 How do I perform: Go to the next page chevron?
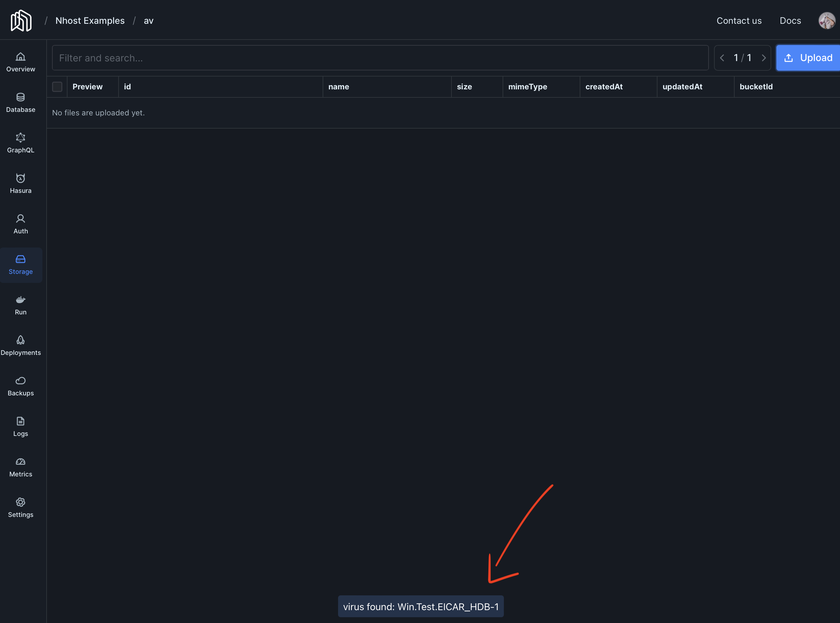pos(764,58)
